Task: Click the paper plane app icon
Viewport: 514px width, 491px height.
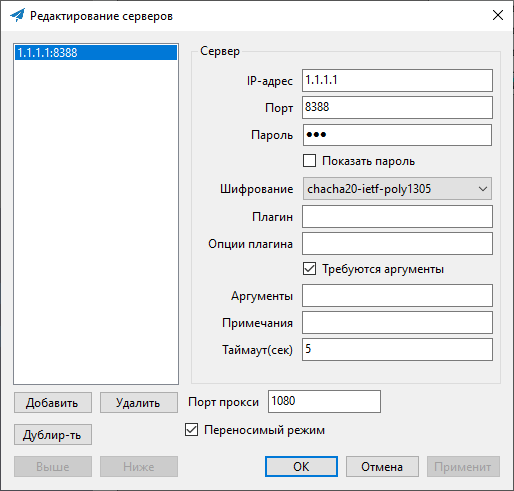Action: (18, 15)
